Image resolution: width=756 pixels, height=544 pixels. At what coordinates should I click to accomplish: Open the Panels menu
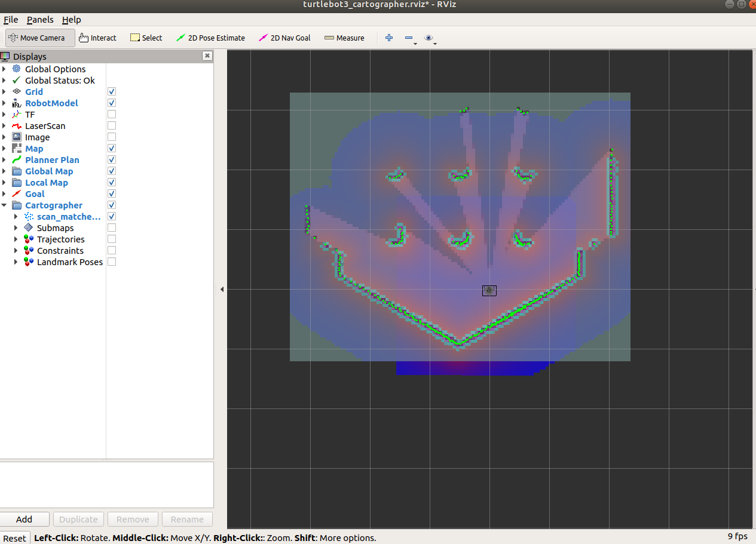coord(40,19)
